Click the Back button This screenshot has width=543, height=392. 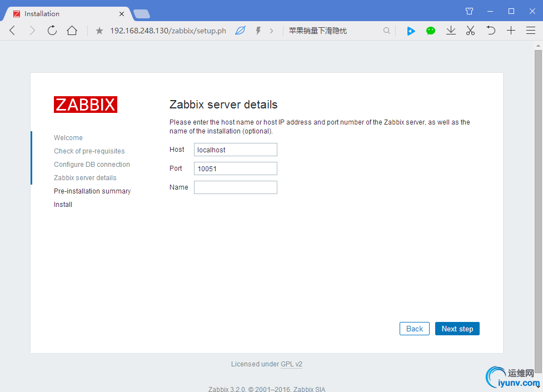(x=415, y=329)
